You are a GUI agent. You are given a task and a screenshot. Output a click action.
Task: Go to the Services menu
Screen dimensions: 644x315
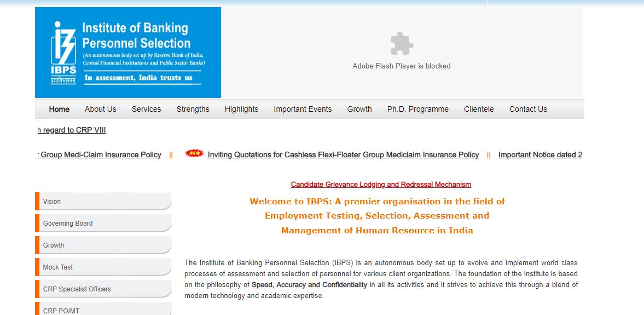pos(146,109)
